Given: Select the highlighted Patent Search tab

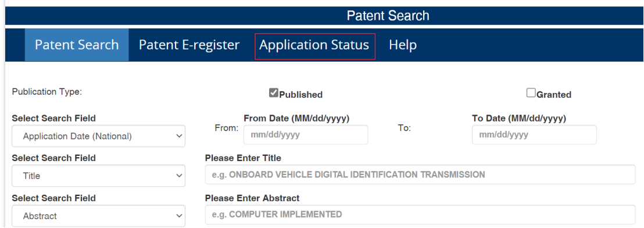Looking at the screenshot, I should [77, 45].
